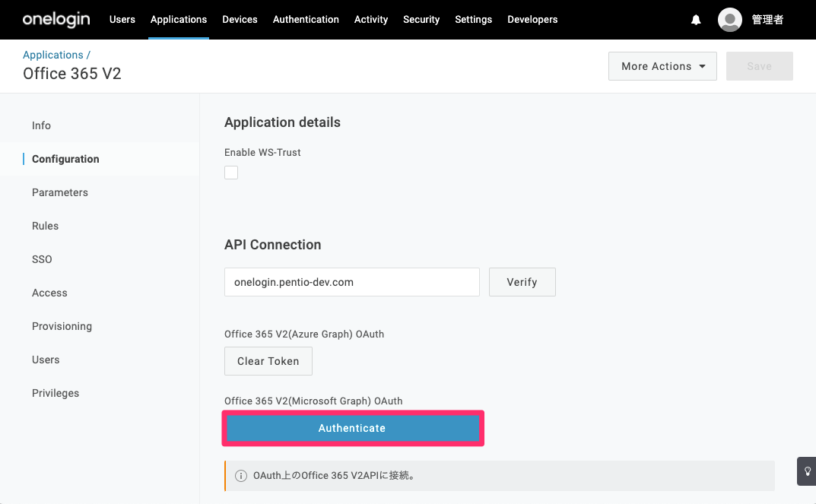
Task: Open the Applications menu
Action: [179, 20]
